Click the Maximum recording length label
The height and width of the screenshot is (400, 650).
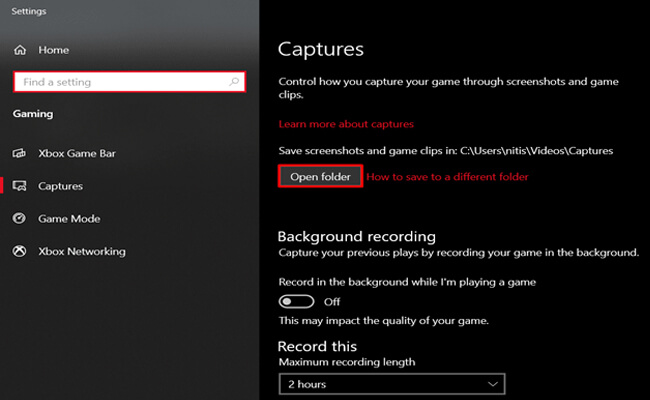coord(347,362)
